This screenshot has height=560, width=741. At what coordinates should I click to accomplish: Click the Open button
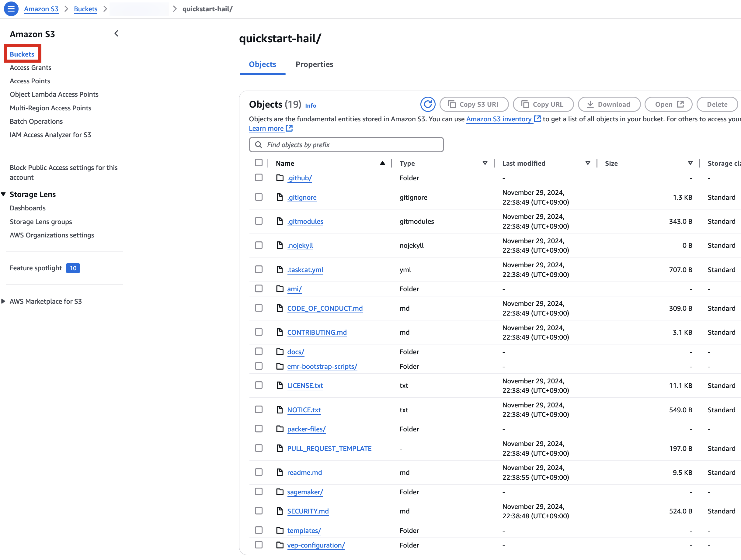click(668, 105)
